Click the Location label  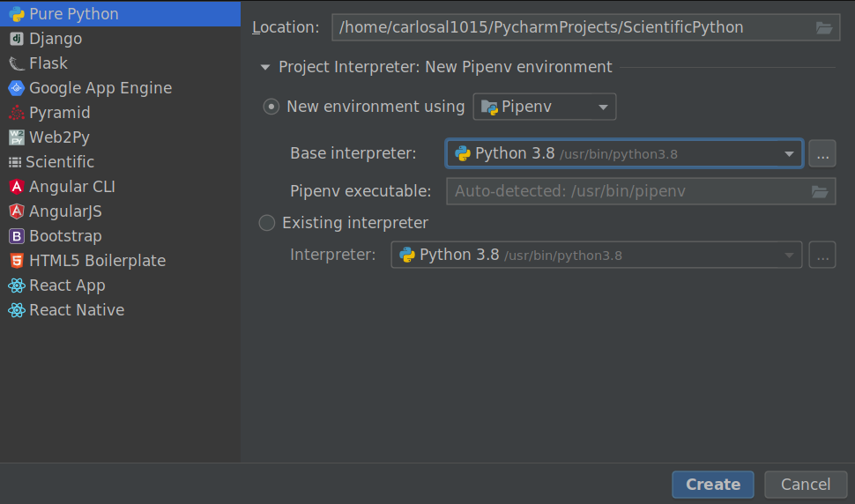pos(286,27)
